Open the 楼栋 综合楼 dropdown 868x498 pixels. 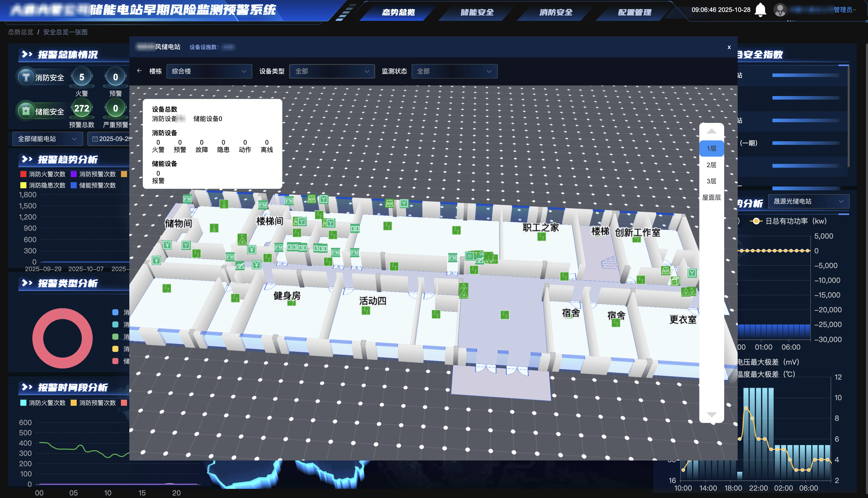pyautogui.click(x=209, y=71)
